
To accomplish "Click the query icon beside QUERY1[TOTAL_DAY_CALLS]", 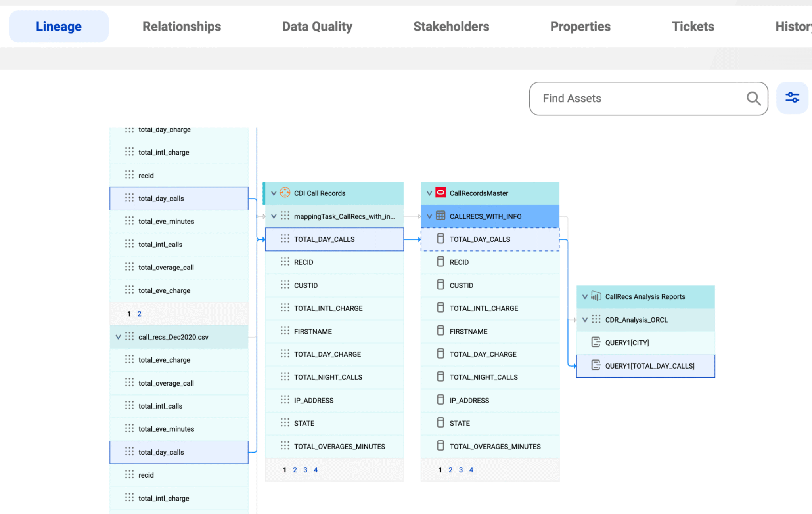I will coord(596,365).
